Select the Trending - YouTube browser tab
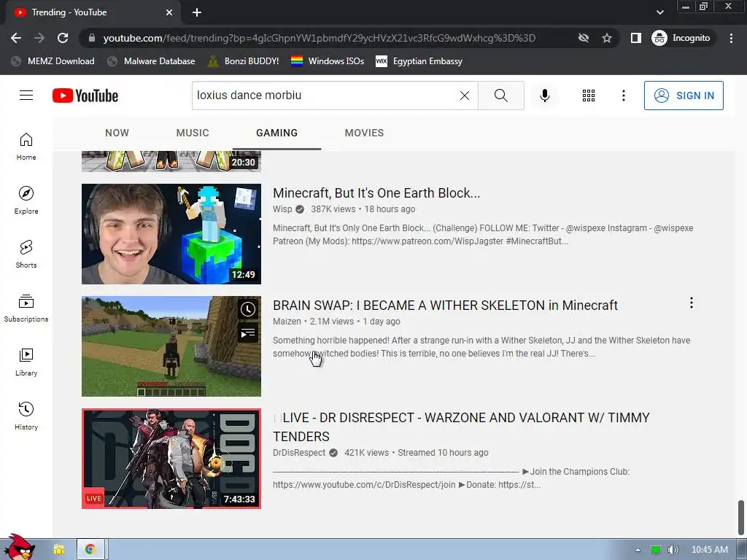Screen dimensions: 747x560 93,12
